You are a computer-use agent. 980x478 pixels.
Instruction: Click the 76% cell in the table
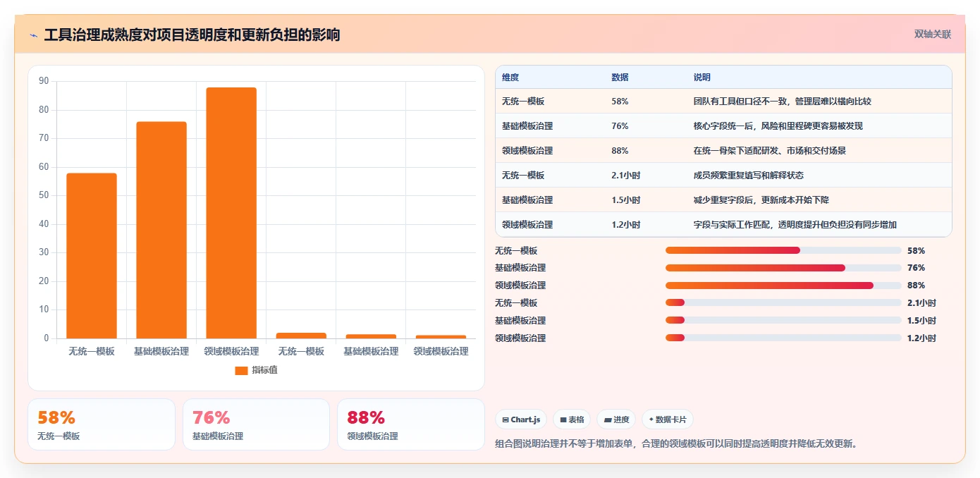[x=620, y=126]
